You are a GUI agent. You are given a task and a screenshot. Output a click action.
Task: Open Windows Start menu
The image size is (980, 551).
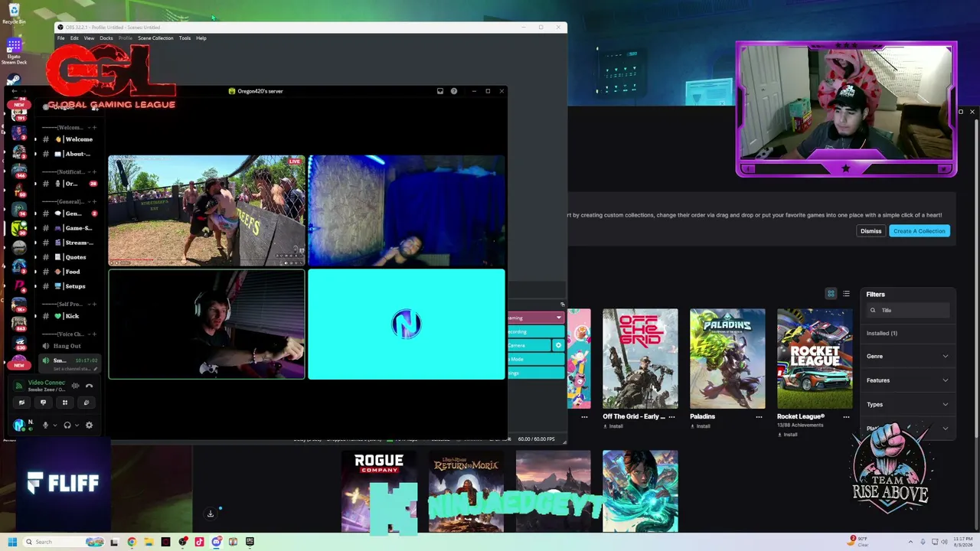tap(12, 542)
